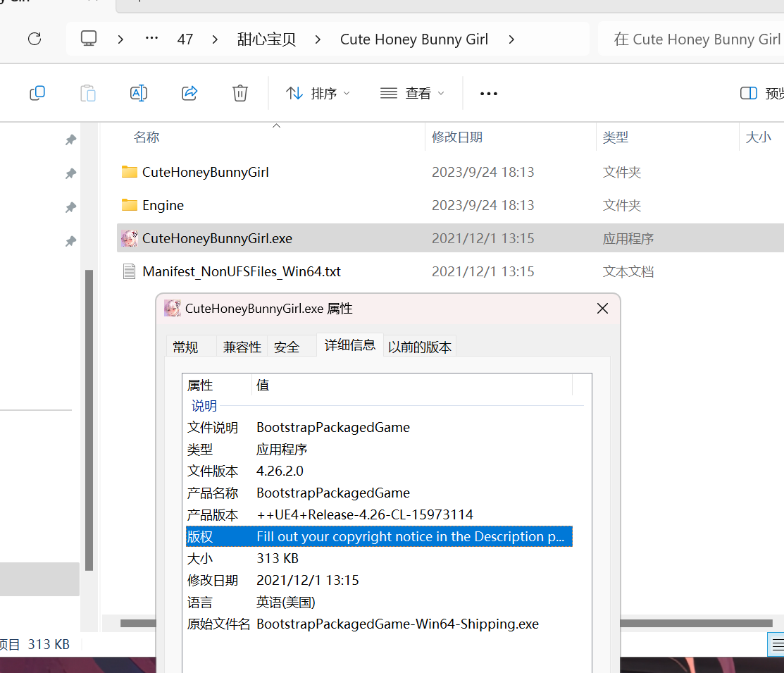Sort by 修改日期 column header
The height and width of the screenshot is (673, 784).
pos(457,137)
